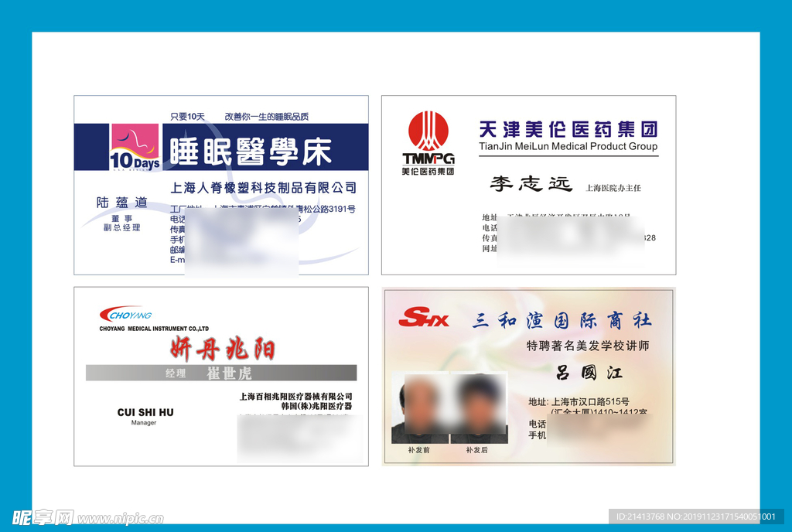Select the name 李志远
This screenshot has height=532, width=792.
click(531, 183)
